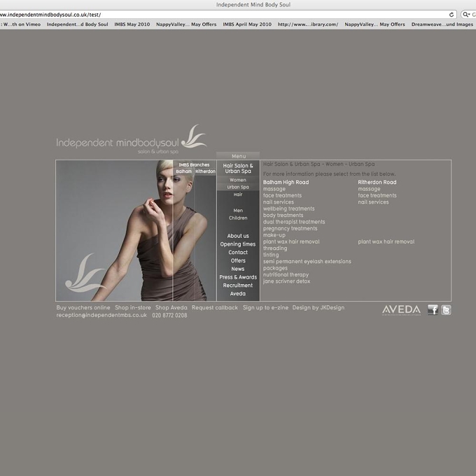476x476 pixels.
Task: Open Ritherdon Road nail services link
Action: point(373,202)
